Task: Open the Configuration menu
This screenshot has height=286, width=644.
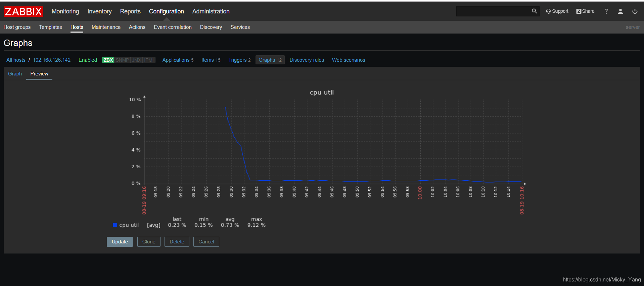Action: click(167, 11)
